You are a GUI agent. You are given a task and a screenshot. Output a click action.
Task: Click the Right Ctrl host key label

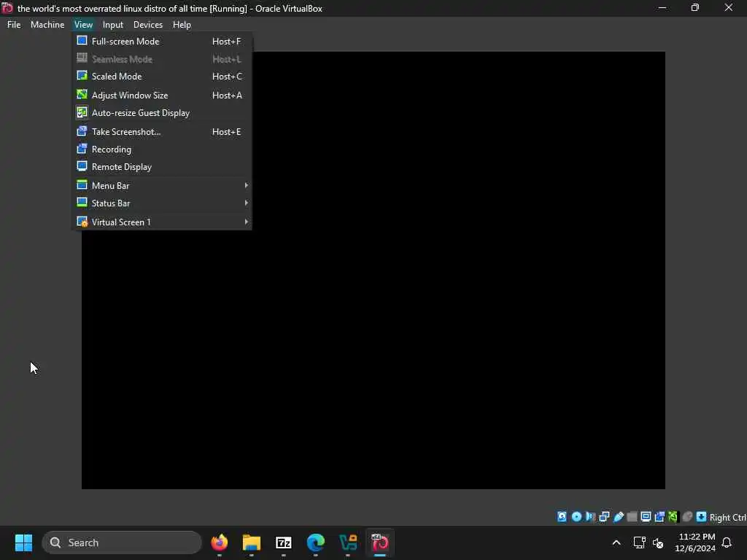(x=727, y=517)
